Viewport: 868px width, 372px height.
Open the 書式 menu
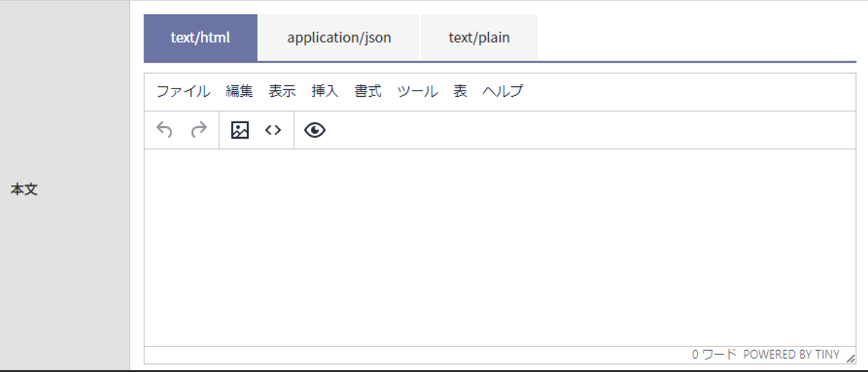[x=368, y=91]
